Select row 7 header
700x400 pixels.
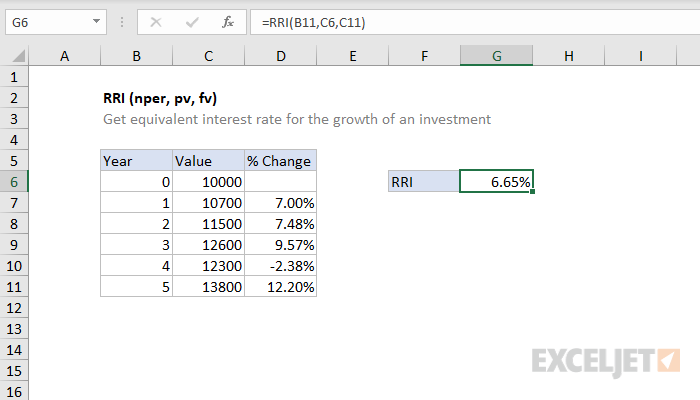[x=14, y=203]
